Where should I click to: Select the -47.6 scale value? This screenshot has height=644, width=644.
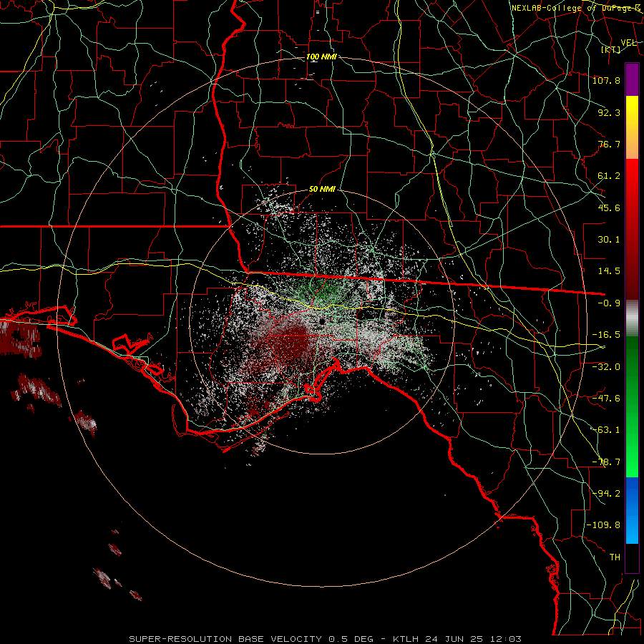[x=606, y=399]
